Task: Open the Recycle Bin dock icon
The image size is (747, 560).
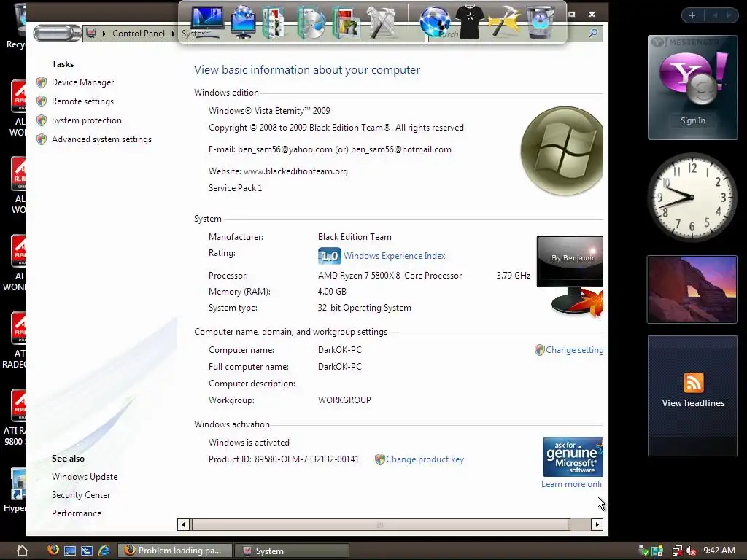Action: click(x=541, y=22)
